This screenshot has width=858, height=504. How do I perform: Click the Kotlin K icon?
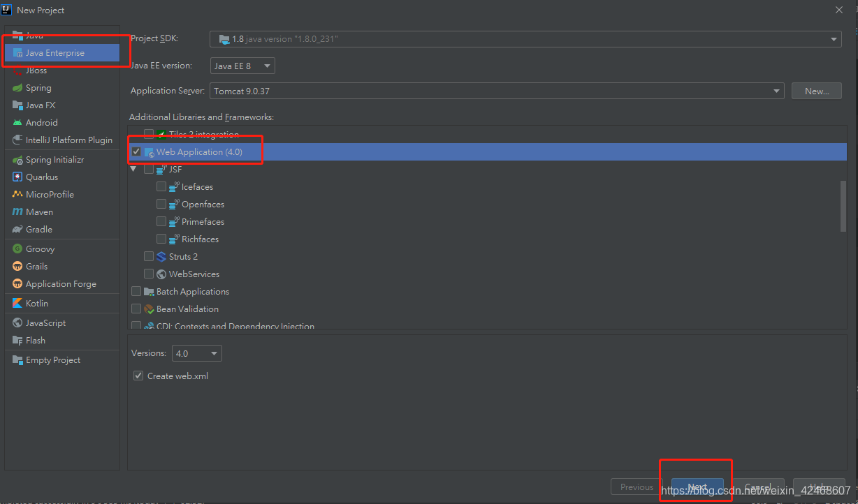(x=17, y=304)
